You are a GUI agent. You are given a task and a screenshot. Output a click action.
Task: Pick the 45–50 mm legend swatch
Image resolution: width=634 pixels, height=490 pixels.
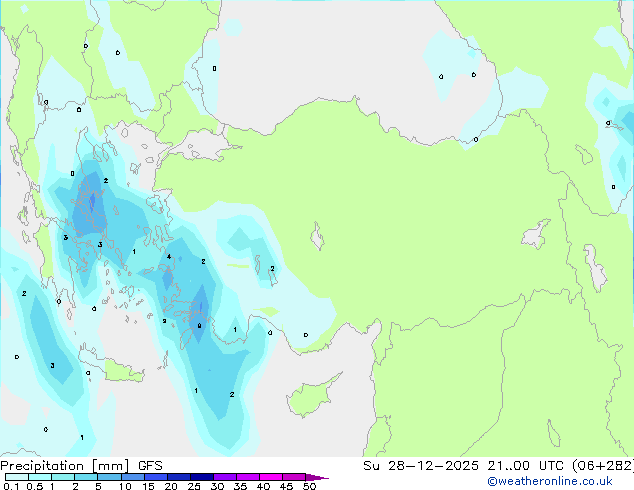[x=294, y=477]
